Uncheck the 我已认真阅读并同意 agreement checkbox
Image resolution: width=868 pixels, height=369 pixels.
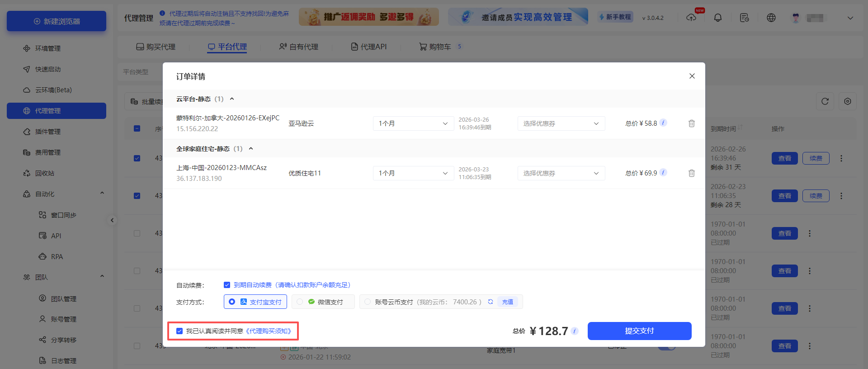pos(179,331)
